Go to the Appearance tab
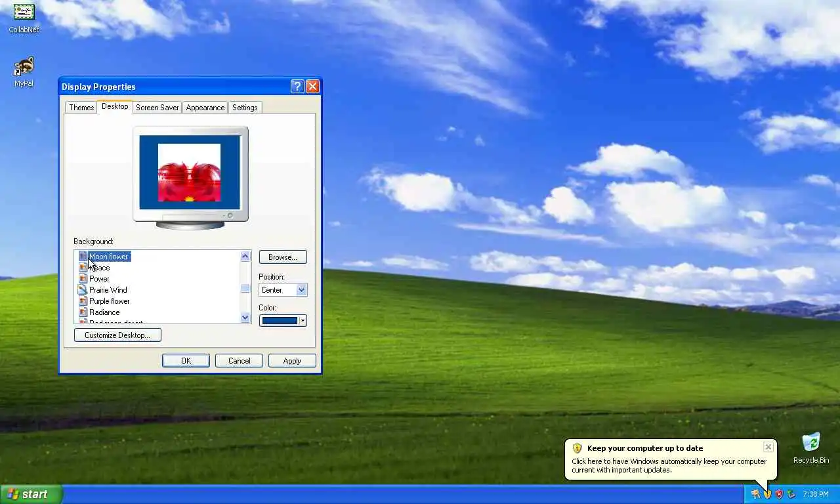The height and width of the screenshot is (504, 840). 205,108
